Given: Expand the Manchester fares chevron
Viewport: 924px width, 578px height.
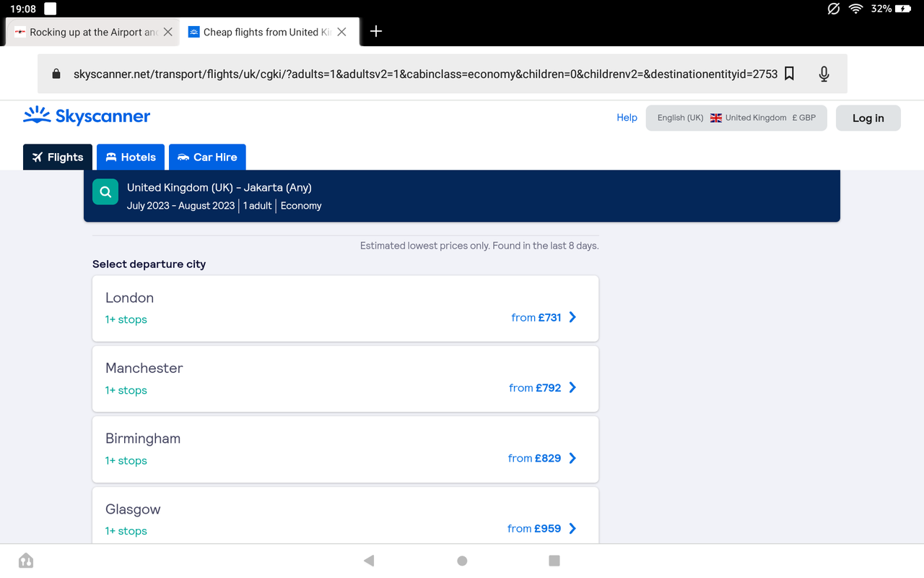Looking at the screenshot, I should point(572,387).
